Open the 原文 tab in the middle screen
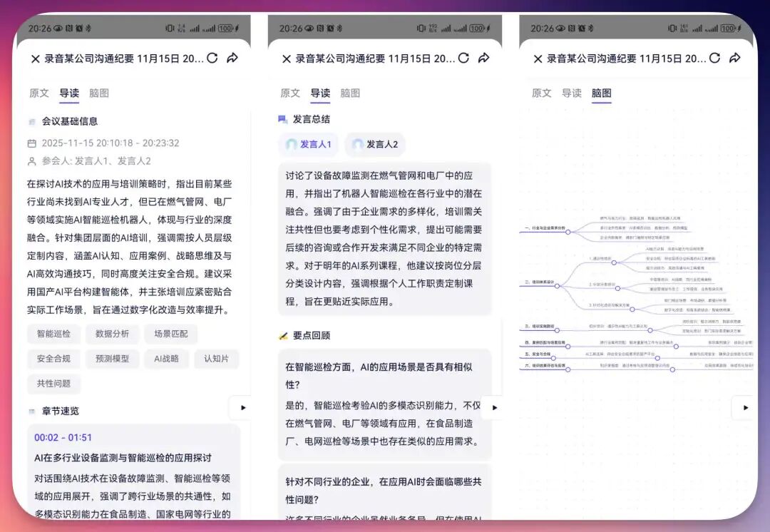The height and width of the screenshot is (532, 770). (x=290, y=93)
